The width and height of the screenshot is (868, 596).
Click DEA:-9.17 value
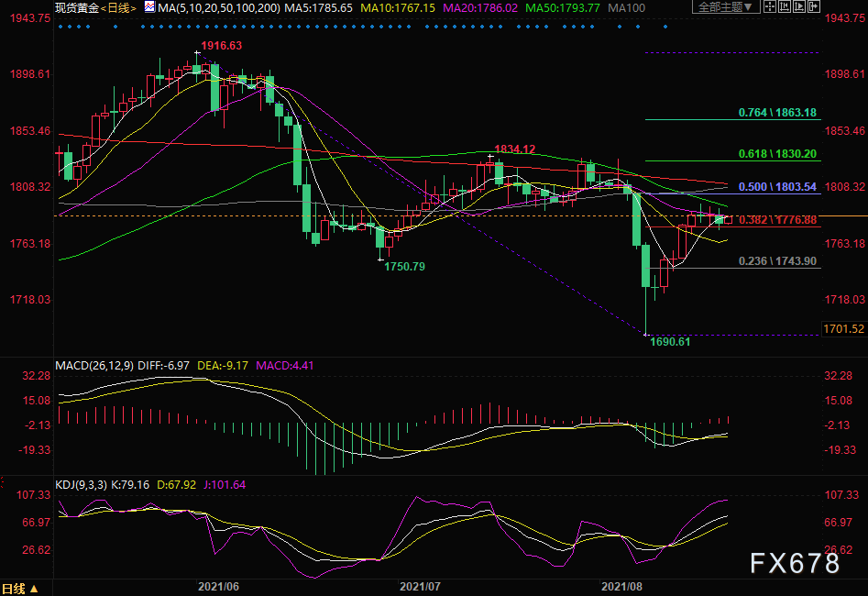[x=223, y=366]
